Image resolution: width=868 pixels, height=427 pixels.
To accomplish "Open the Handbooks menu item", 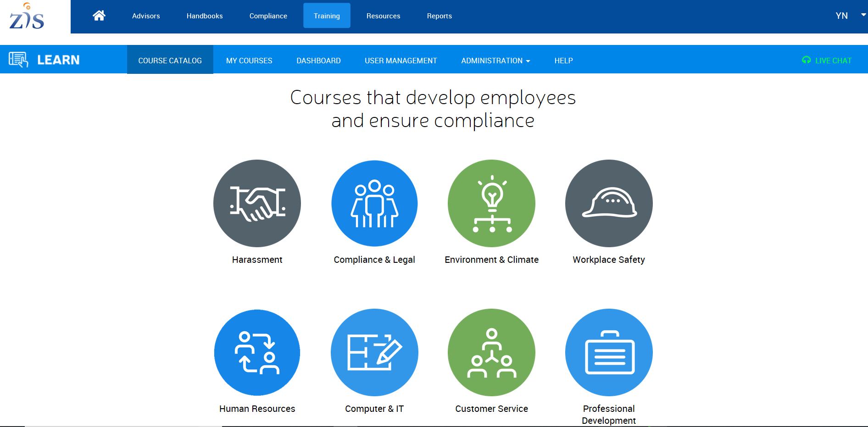I will (205, 16).
